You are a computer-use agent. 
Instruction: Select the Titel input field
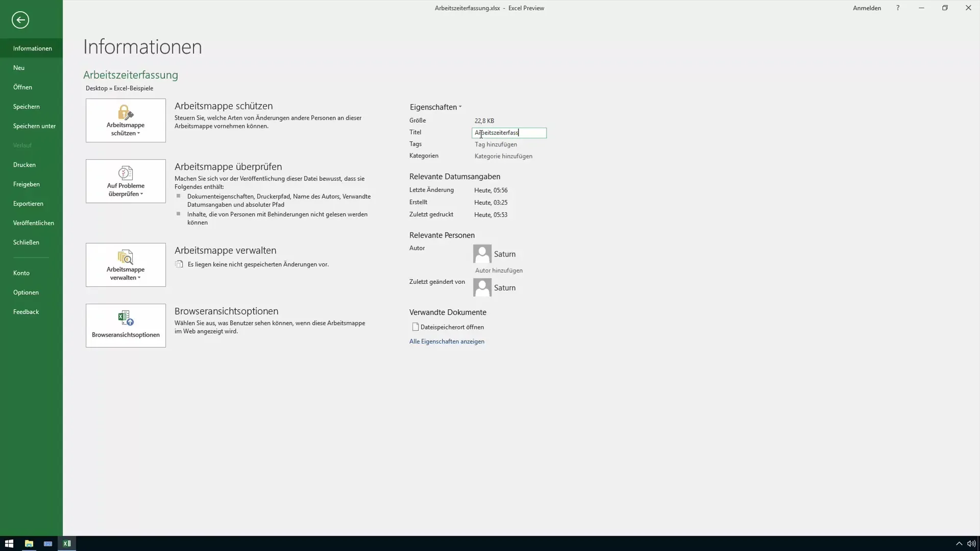[509, 133]
